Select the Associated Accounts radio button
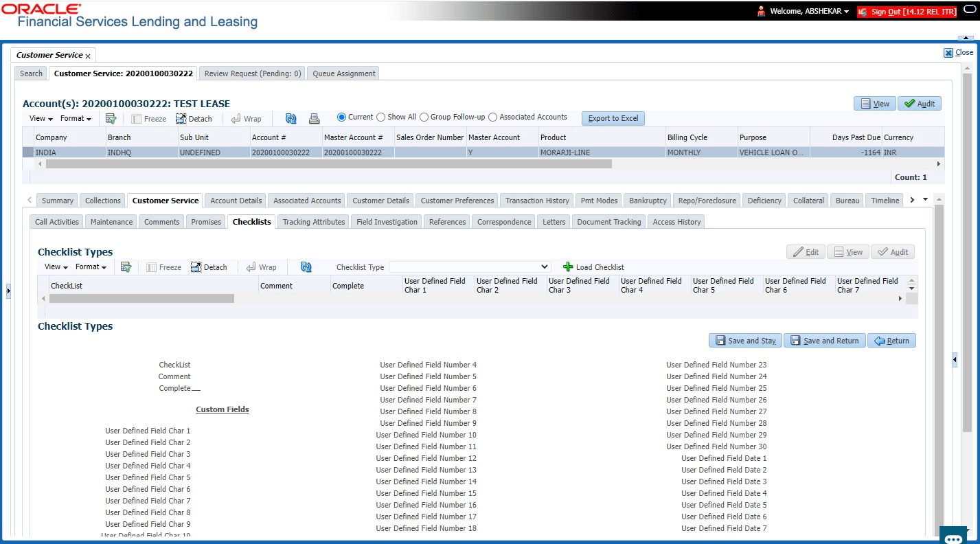The image size is (980, 544). (x=492, y=117)
